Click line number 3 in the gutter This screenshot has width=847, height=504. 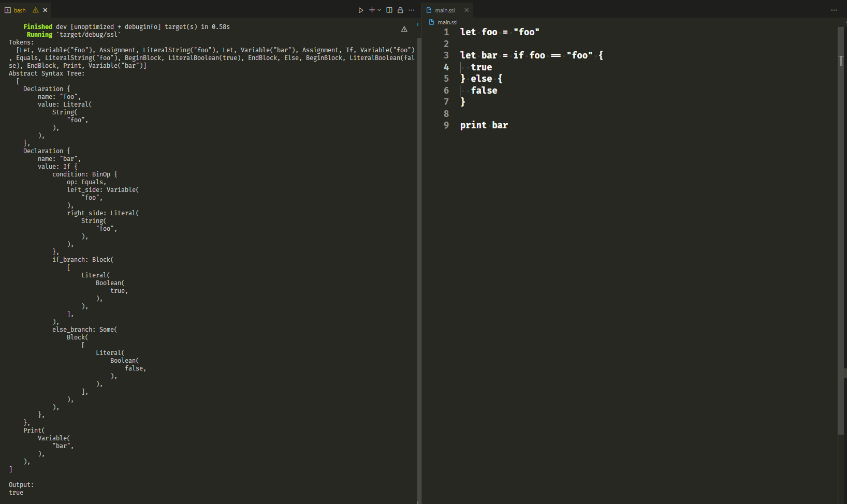click(x=446, y=55)
